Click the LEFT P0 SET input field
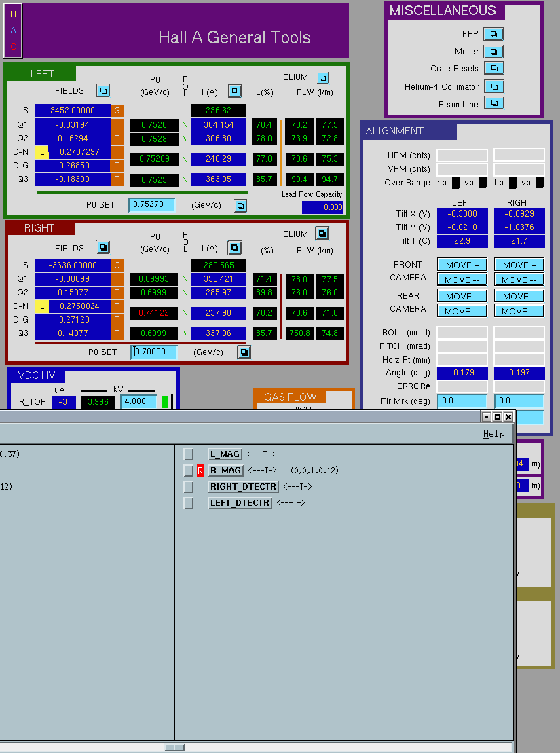Image resolution: width=560 pixels, height=753 pixels. pyautogui.click(x=152, y=204)
